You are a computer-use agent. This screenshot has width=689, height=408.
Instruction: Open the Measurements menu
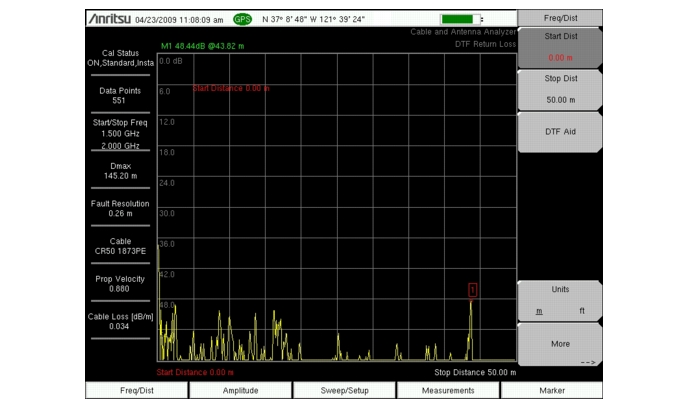(448, 390)
